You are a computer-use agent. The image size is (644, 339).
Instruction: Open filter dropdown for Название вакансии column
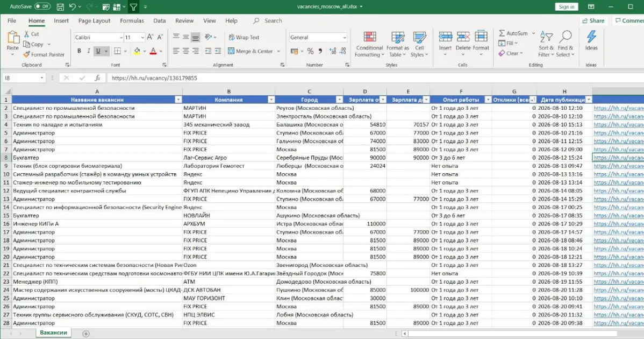click(x=178, y=100)
